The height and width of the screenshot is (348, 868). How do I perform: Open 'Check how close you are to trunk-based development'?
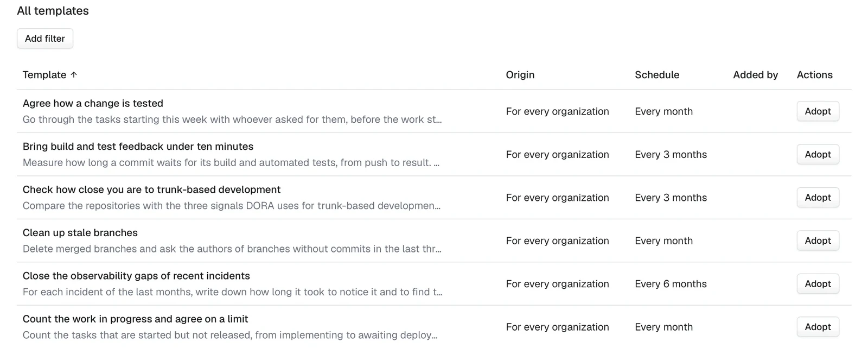pos(151,189)
